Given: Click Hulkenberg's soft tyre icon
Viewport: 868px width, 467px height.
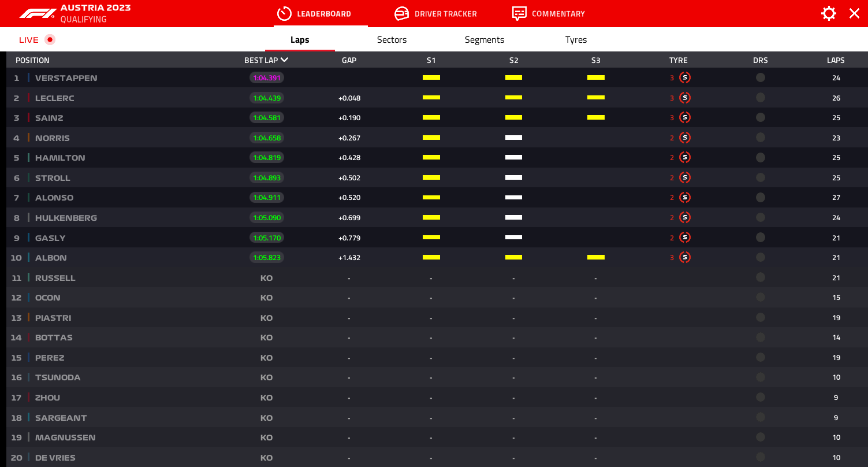Looking at the screenshot, I should 685,217.
